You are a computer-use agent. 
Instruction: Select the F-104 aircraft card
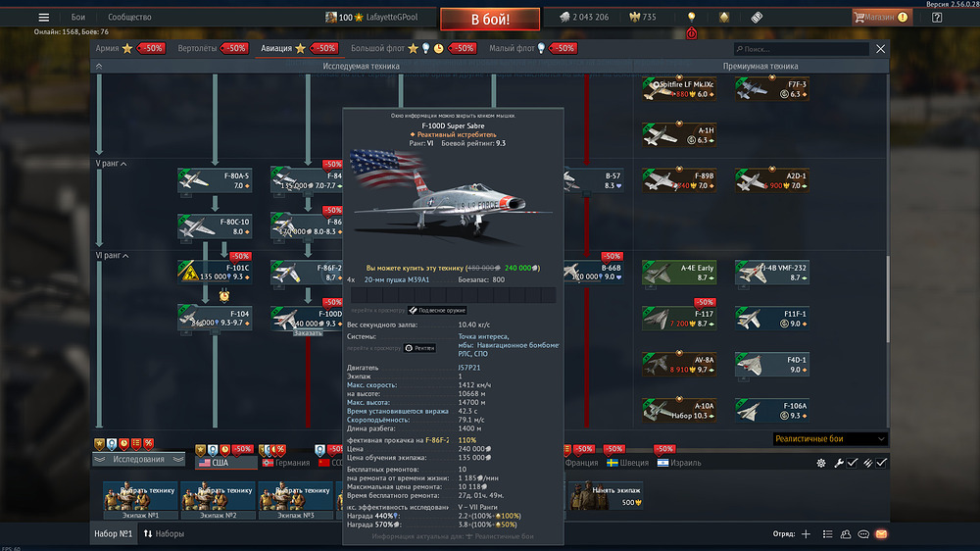(x=215, y=318)
